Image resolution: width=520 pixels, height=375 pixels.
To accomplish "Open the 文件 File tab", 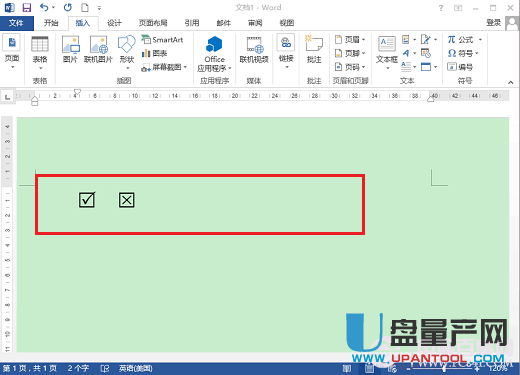I will pyautogui.click(x=16, y=23).
